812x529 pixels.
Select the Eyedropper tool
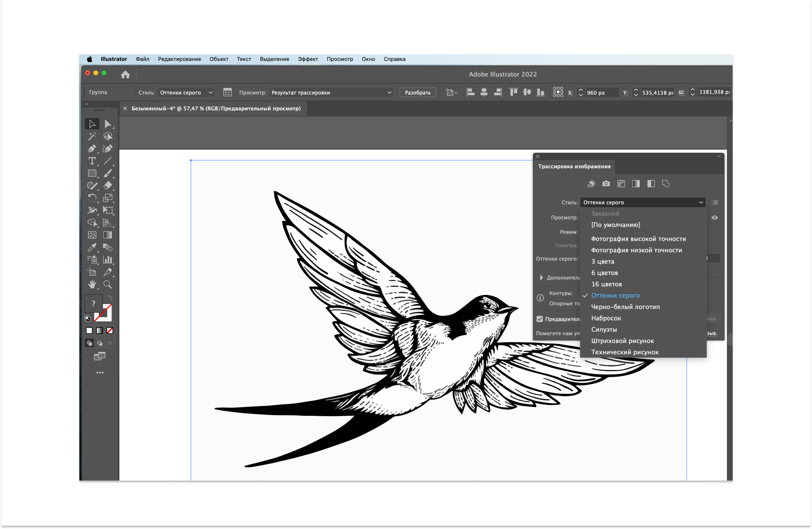(92, 247)
